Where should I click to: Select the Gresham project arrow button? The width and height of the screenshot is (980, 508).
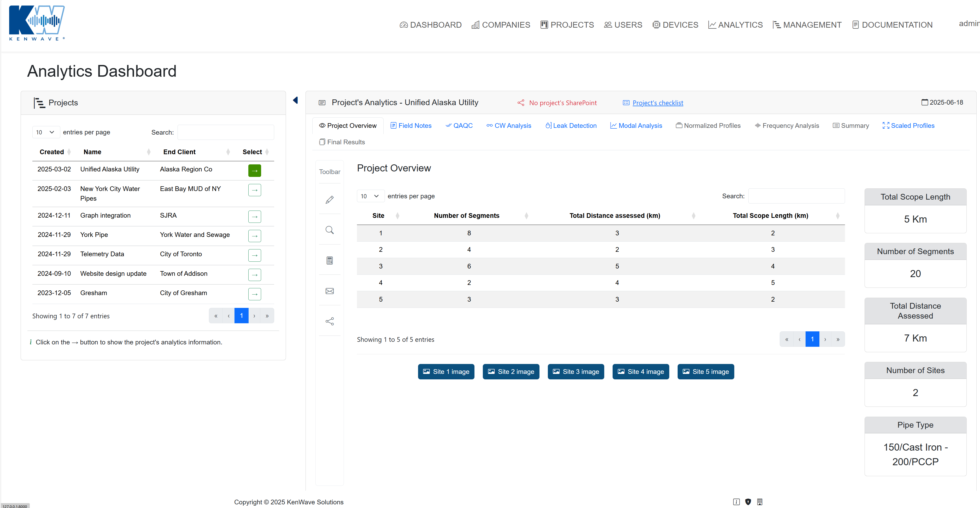pos(255,294)
